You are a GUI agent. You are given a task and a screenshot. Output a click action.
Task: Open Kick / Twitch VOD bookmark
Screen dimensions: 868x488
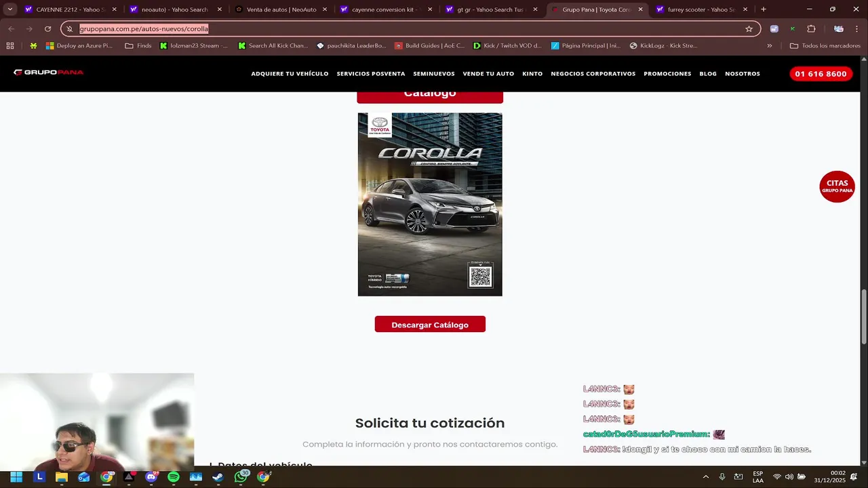coord(507,46)
